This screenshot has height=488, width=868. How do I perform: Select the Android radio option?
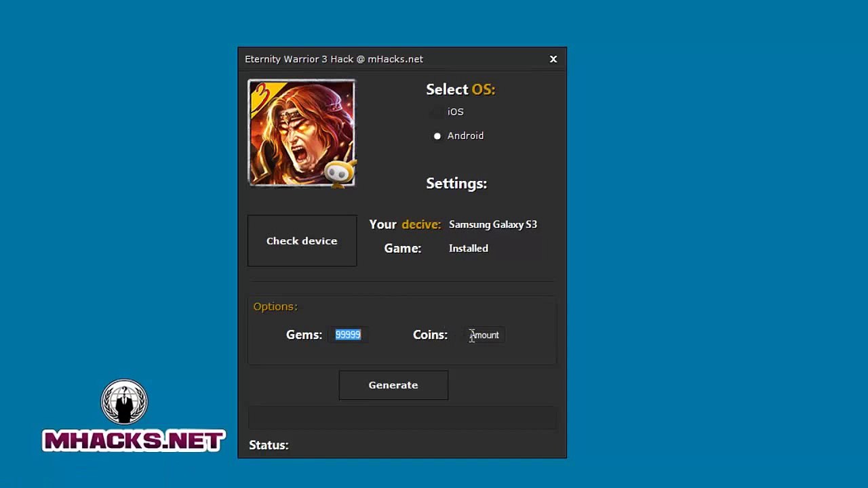[x=459, y=136]
